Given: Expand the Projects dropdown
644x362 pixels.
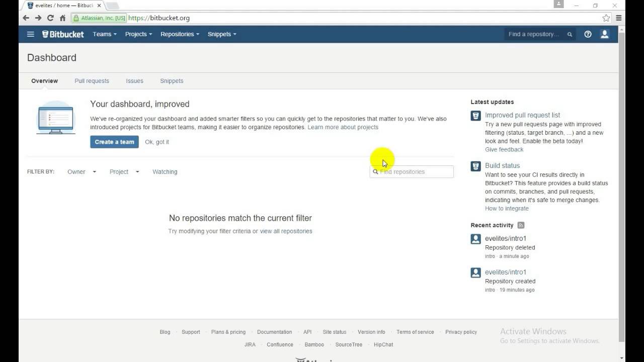Looking at the screenshot, I should pyautogui.click(x=138, y=34).
